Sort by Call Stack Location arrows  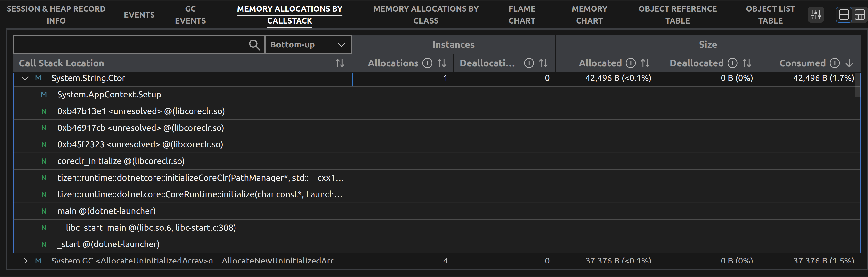tap(340, 63)
